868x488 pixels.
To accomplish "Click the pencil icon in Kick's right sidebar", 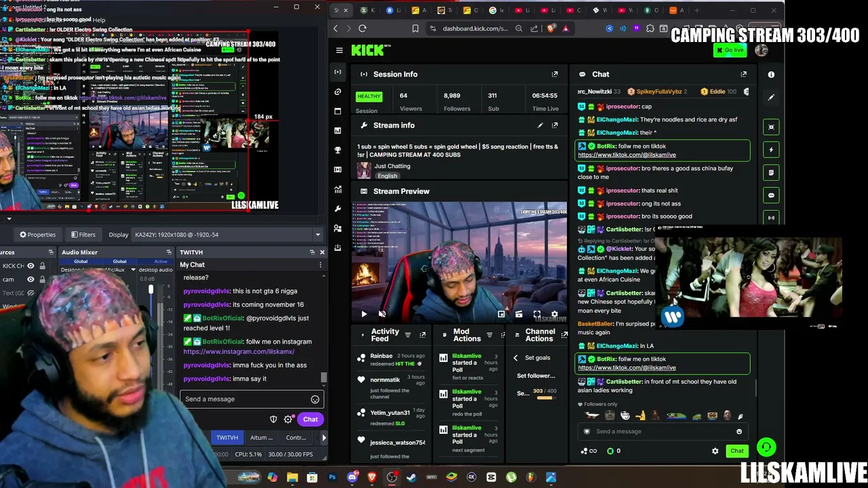I will coord(771,98).
